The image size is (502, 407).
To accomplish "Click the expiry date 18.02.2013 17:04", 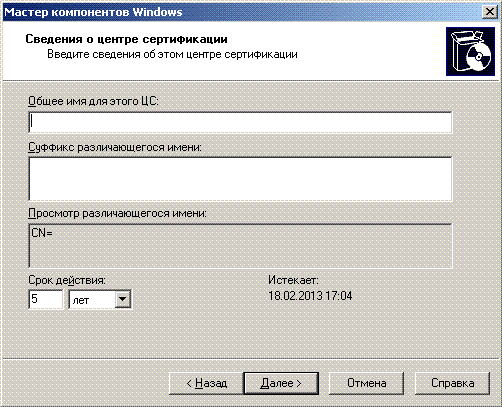I will pos(310,296).
